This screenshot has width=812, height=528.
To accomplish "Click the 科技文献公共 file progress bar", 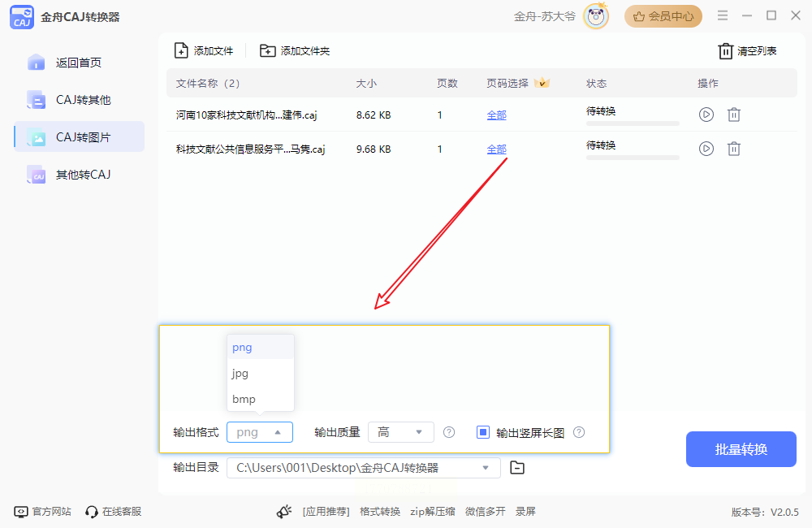I will click(x=633, y=158).
